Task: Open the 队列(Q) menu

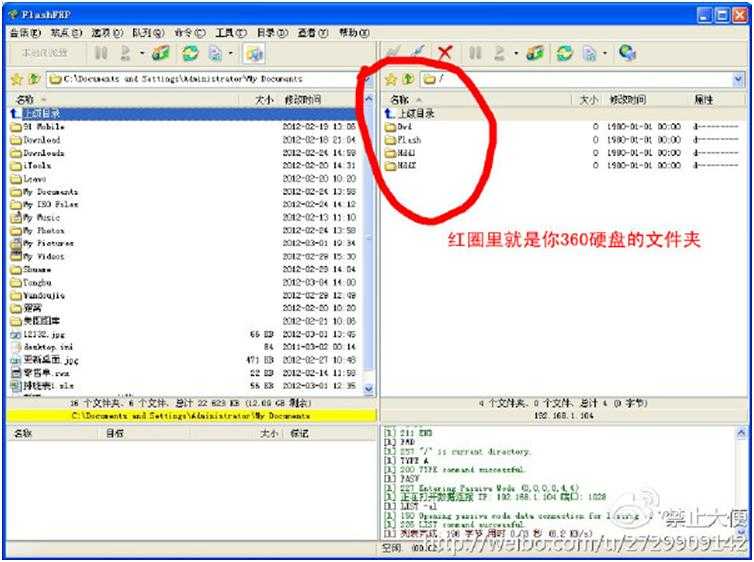Action: tap(148, 33)
